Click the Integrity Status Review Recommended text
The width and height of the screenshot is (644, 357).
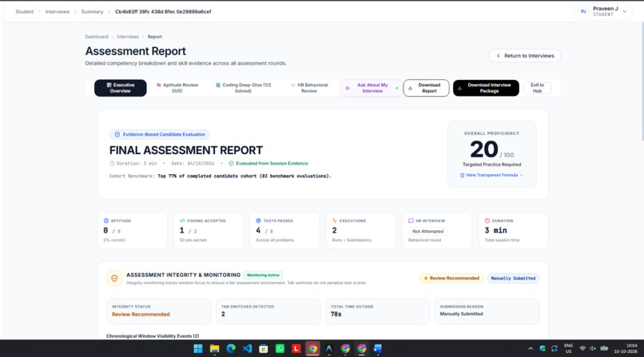tap(141, 315)
